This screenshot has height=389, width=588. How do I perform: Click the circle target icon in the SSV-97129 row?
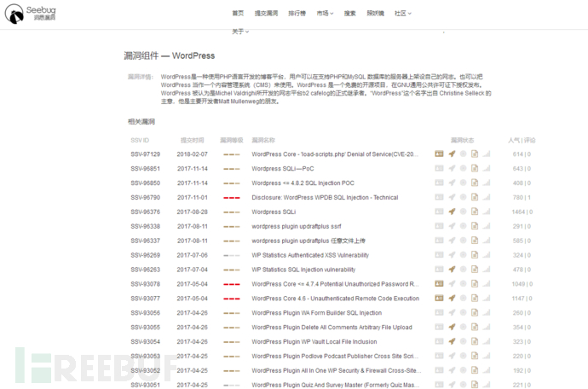coord(463,154)
